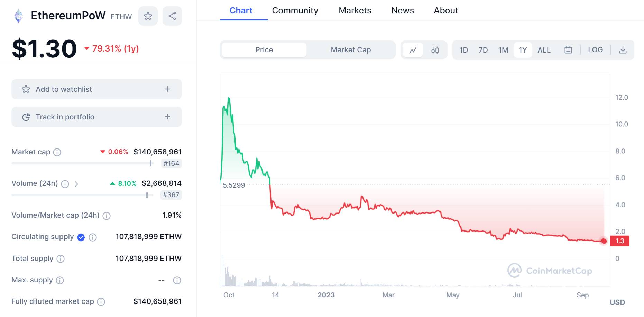
Task: Select ALL time range
Action: (x=544, y=50)
